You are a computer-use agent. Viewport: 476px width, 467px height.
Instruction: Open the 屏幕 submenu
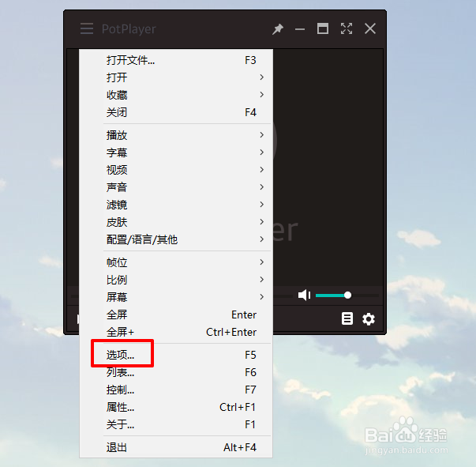tap(176, 297)
